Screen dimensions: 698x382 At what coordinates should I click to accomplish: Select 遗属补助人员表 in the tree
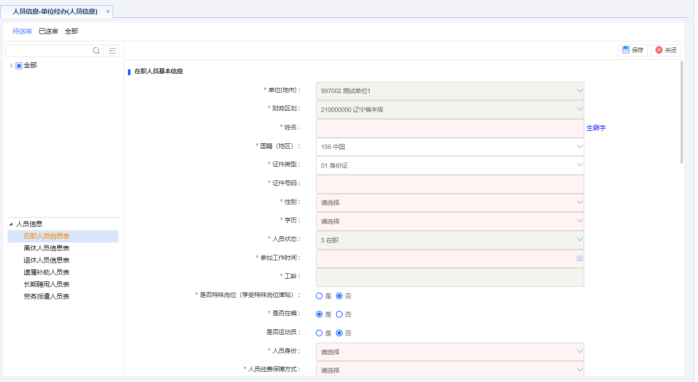46,272
